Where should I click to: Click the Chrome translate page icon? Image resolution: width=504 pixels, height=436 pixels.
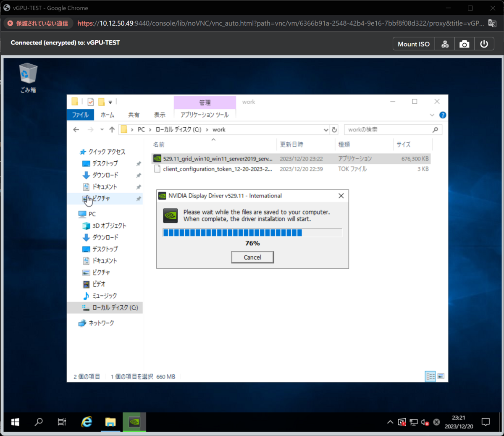tap(492, 23)
